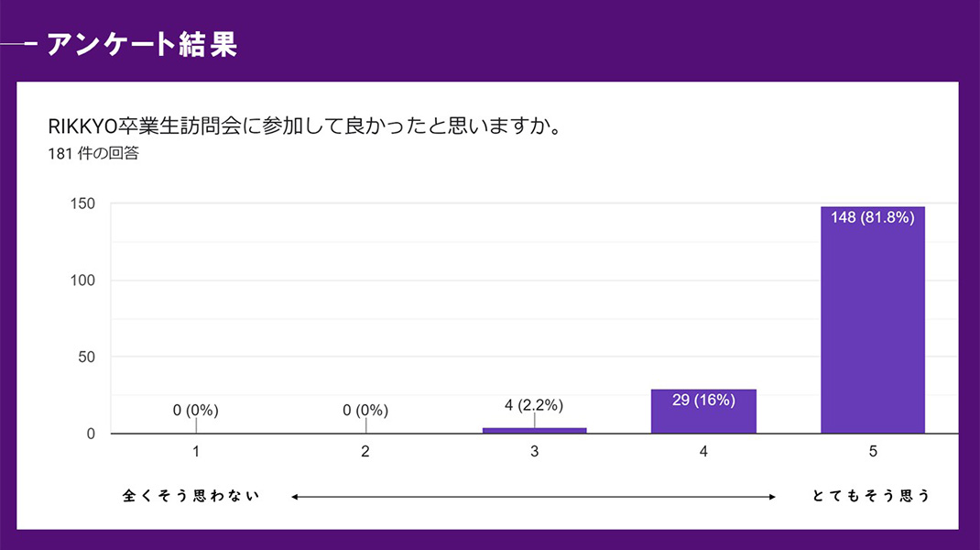Click the アンケート結果 heading
Image resolution: width=980 pixels, height=550 pixels.
[142, 43]
